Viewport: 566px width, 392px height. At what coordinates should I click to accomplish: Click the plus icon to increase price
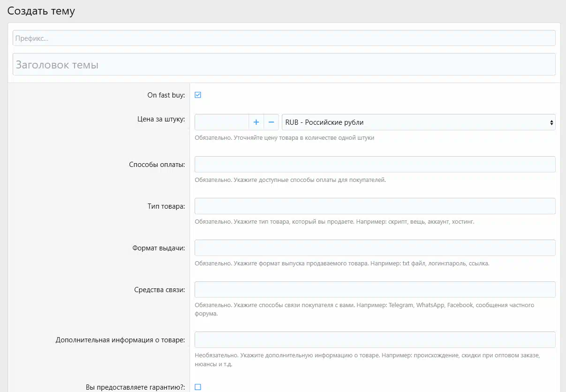coord(256,122)
